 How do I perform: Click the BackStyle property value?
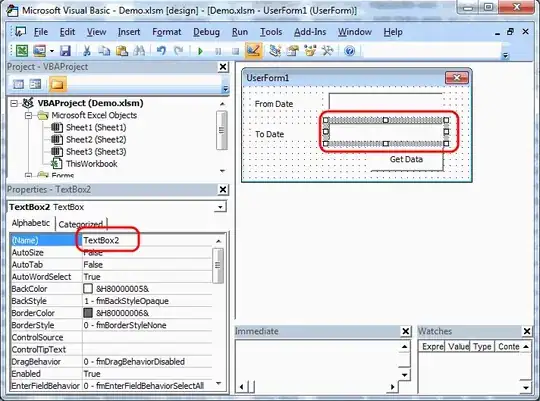[x=147, y=301]
